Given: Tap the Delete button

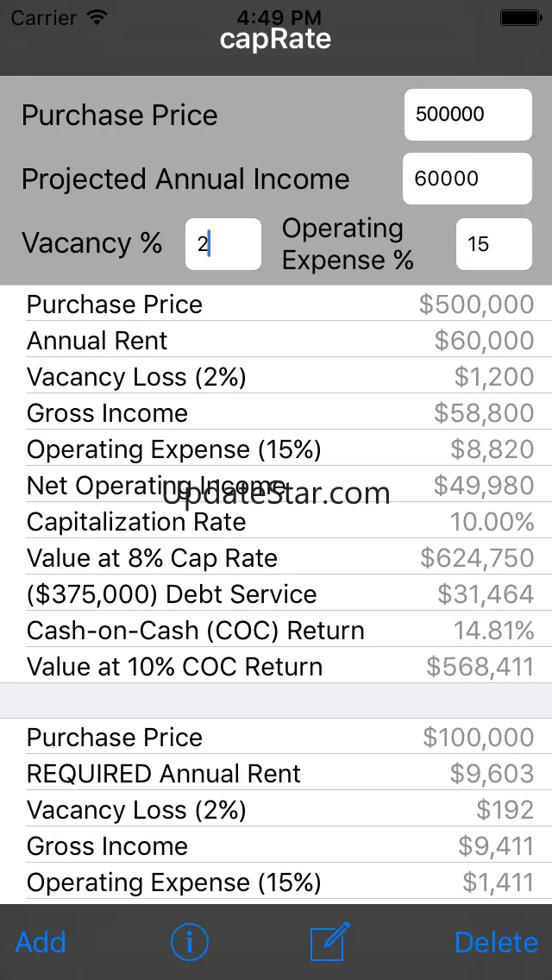Looking at the screenshot, I should click(496, 942).
